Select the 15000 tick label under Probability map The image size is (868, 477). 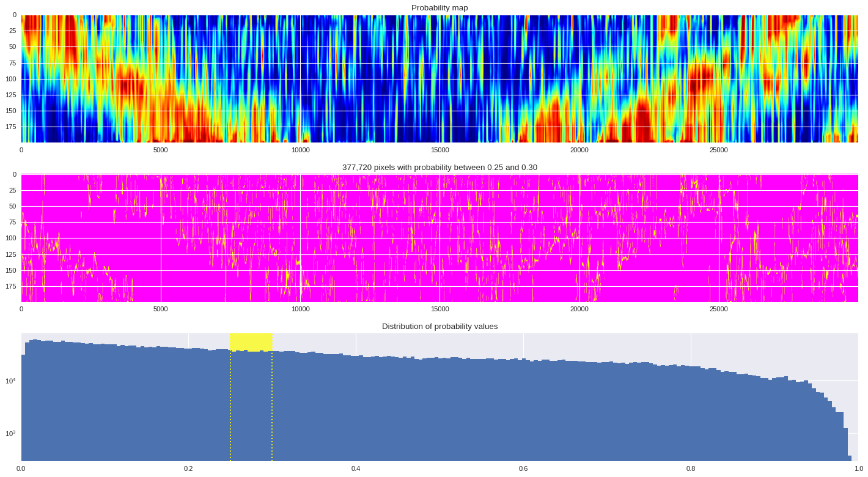[x=440, y=150]
